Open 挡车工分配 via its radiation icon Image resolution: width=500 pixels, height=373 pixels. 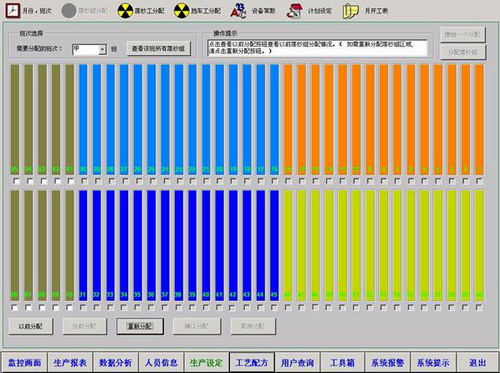tap(182, 11)
